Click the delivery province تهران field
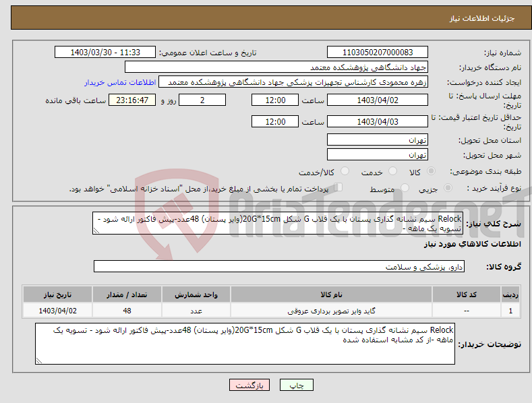The width and height of the screenshot is (532, 403). [x=378, y=139]
